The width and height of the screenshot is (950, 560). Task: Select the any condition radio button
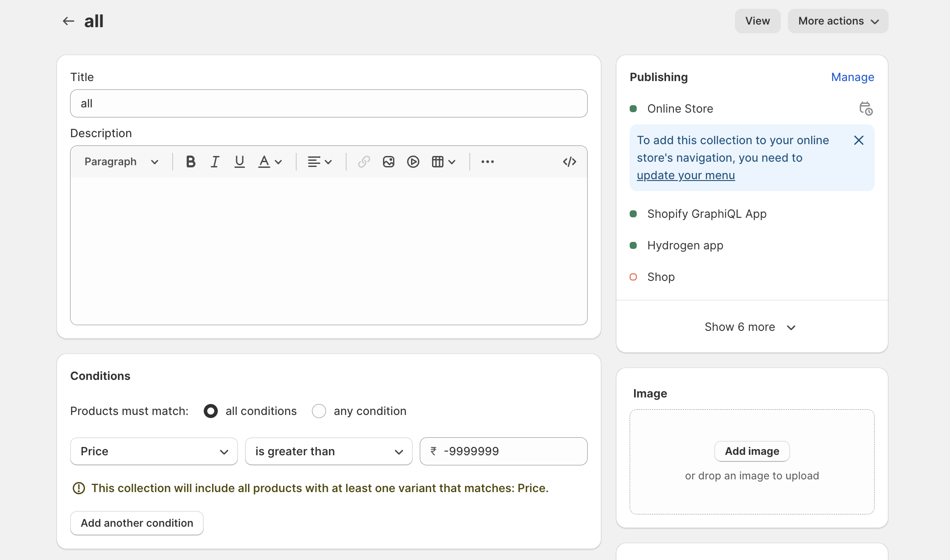319,410
